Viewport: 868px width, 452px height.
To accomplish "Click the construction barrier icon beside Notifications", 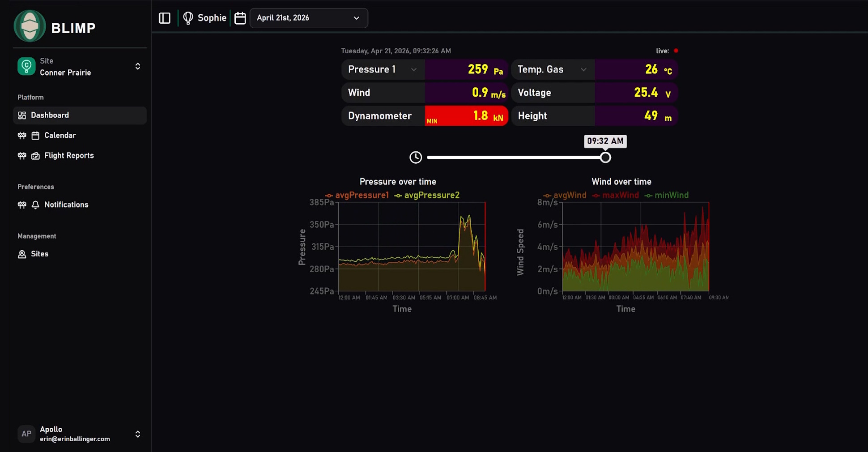I will click(x=22, y=205).
